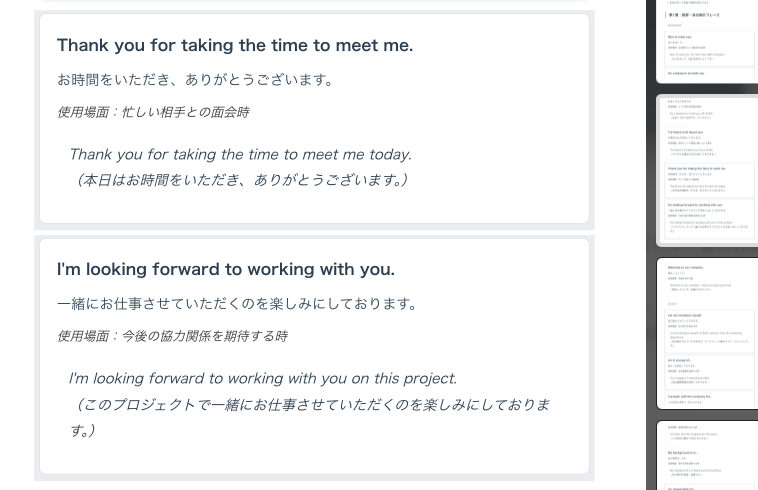Image resolution: width=758 pixels, height=490 pixels.
Task: Click heading 'Thank you for taking the time to meet me.'
Action: click(x=234, y=45)
